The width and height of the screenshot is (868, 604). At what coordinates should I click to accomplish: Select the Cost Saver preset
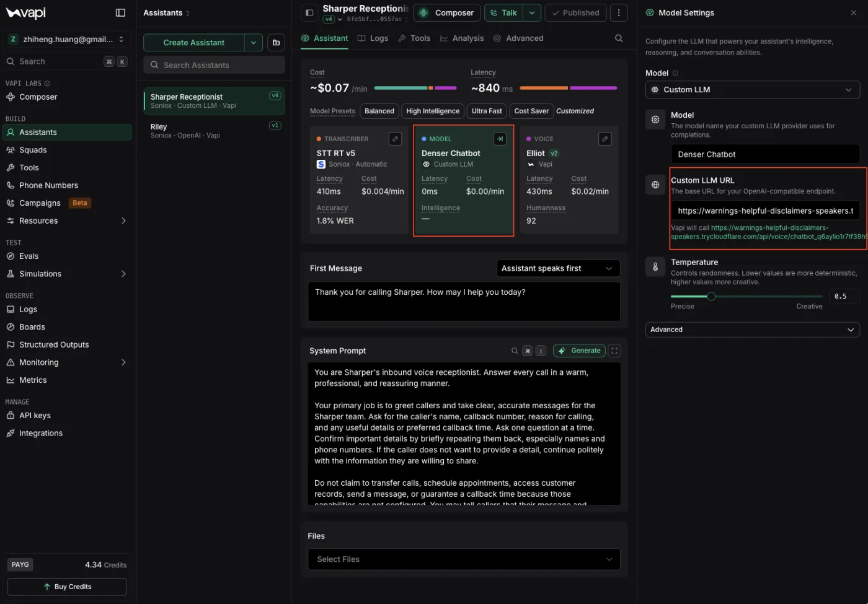531,111
